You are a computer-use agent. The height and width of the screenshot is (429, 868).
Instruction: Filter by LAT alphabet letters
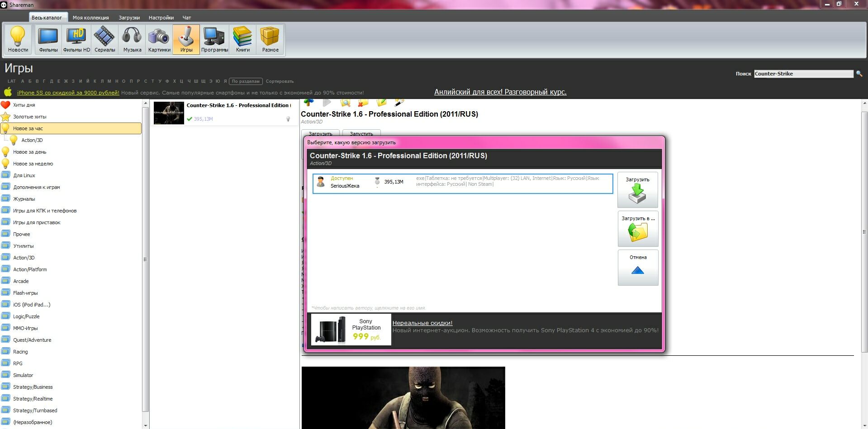tap(12, 81)
